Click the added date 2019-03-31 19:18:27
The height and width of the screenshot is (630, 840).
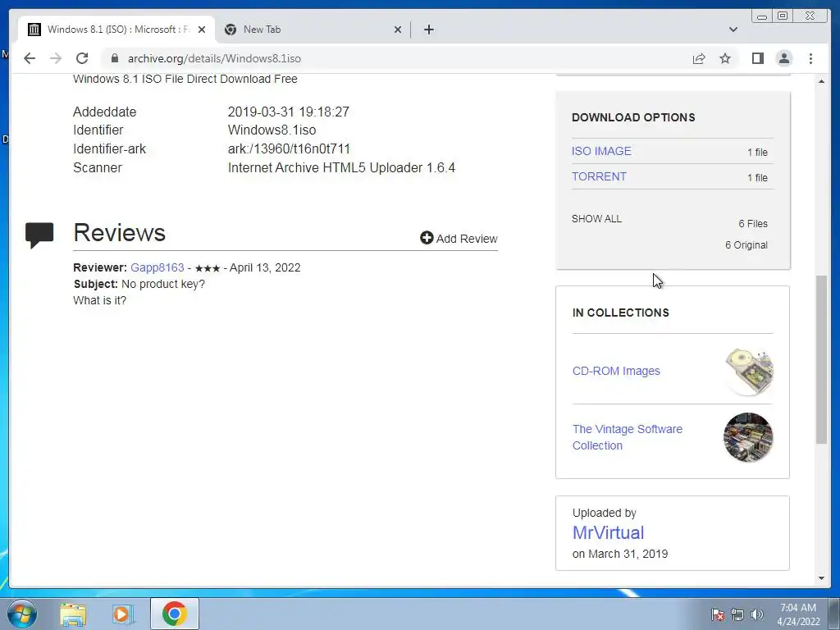point(288,112)
